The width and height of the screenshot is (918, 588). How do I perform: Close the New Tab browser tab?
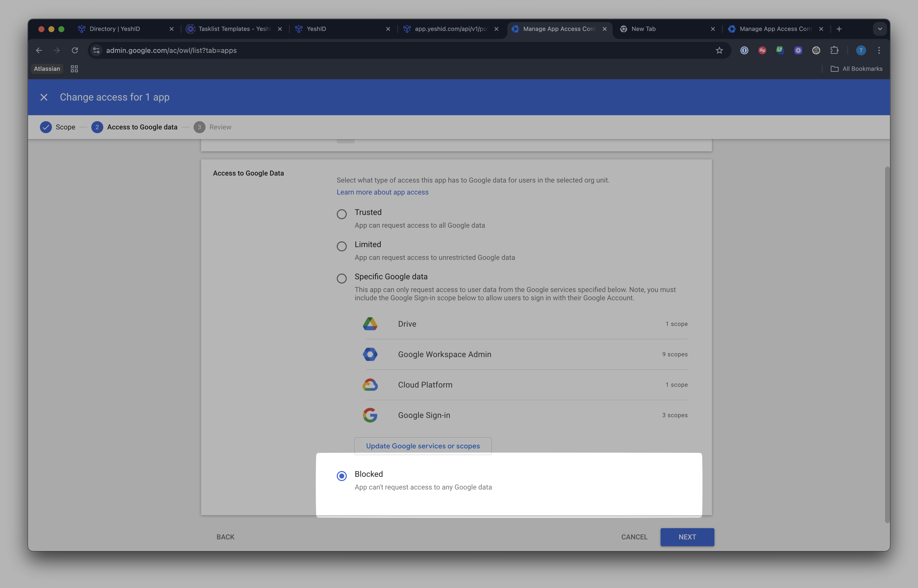pyautogui.click(x=712, y=29)
